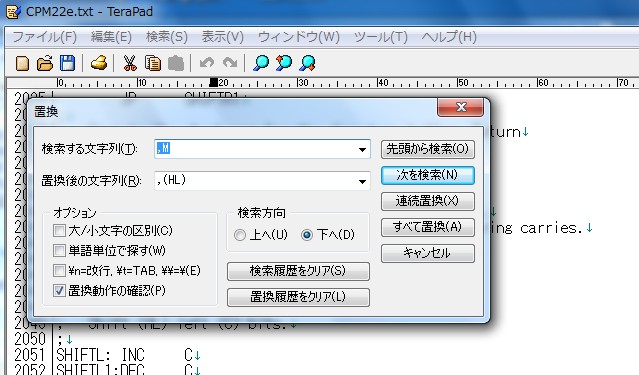Uncheck 置換動作の確認(P) checkbox
The image size is (639, 375).
pos(59,291)
